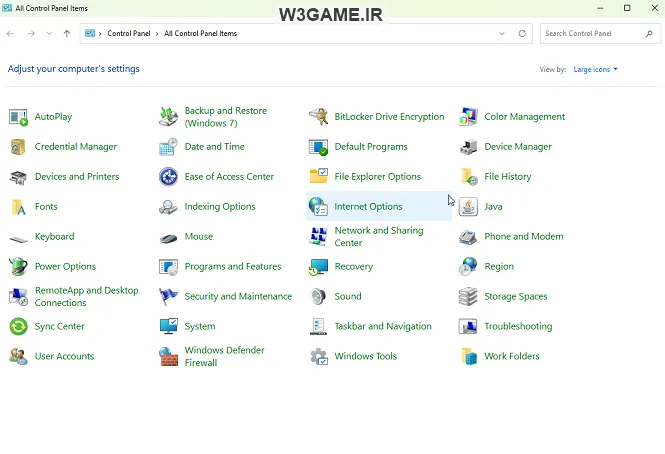The image size is (665, 454).
Task: Go forward with the Forward arrow
Action: (x=31, y=34)
